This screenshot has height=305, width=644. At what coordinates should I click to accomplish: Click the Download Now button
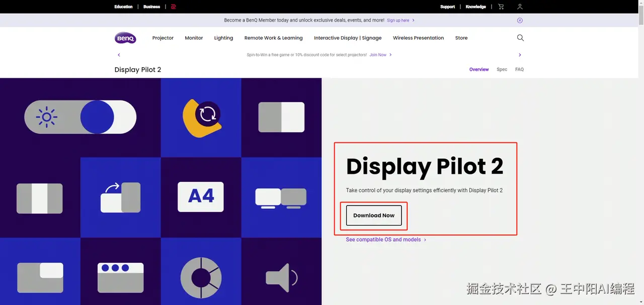coord(374,215)
